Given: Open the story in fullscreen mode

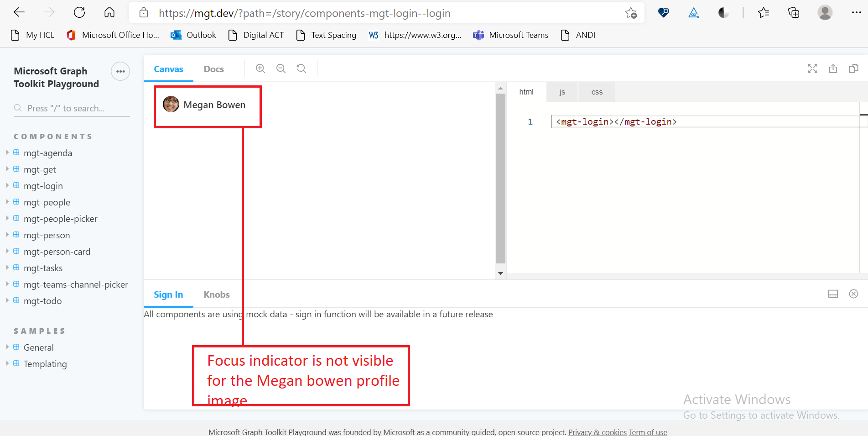Looking at the screenshot, I should point(812,68).
